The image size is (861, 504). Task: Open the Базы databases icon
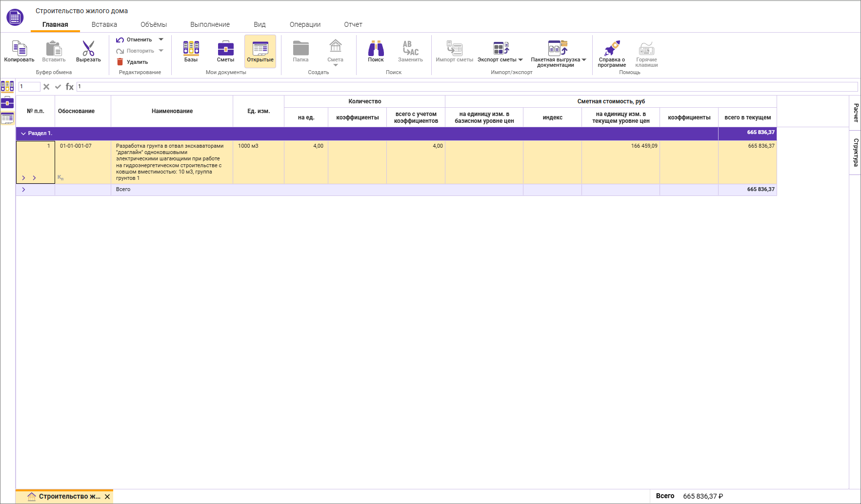pos(191,49)
